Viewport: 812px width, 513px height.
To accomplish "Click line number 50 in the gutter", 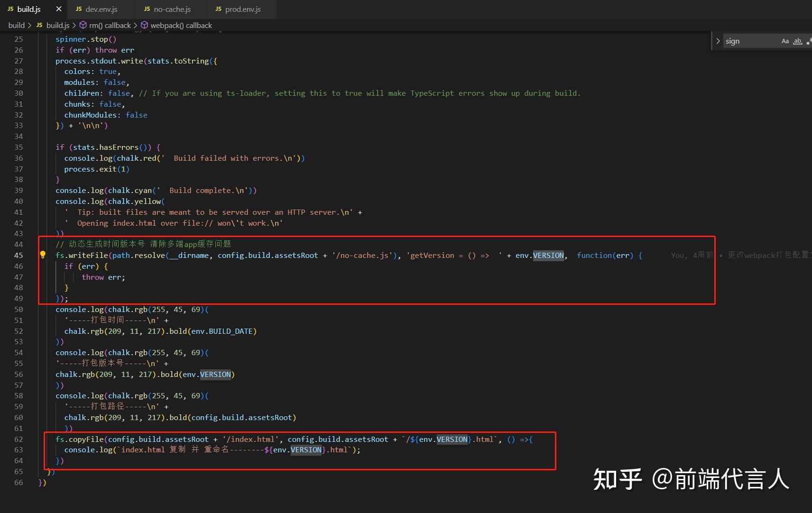I will point(18,309).
